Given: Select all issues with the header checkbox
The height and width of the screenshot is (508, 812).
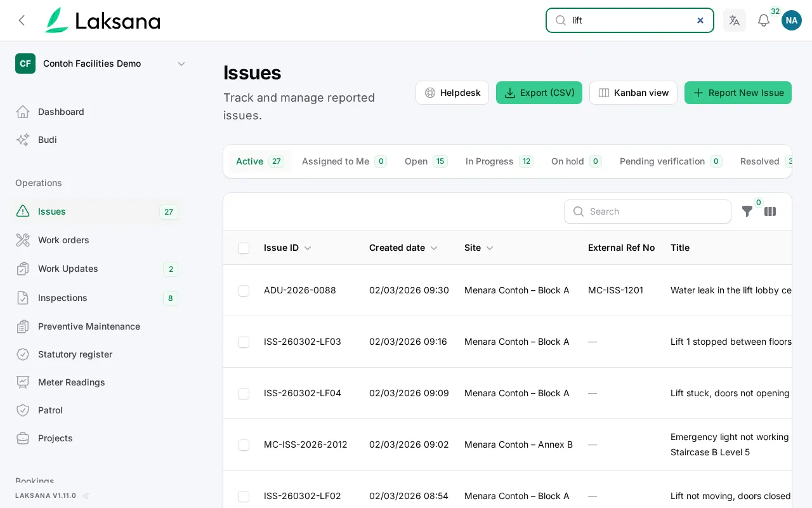Looking at the screenshot, I should click(244, 248).
